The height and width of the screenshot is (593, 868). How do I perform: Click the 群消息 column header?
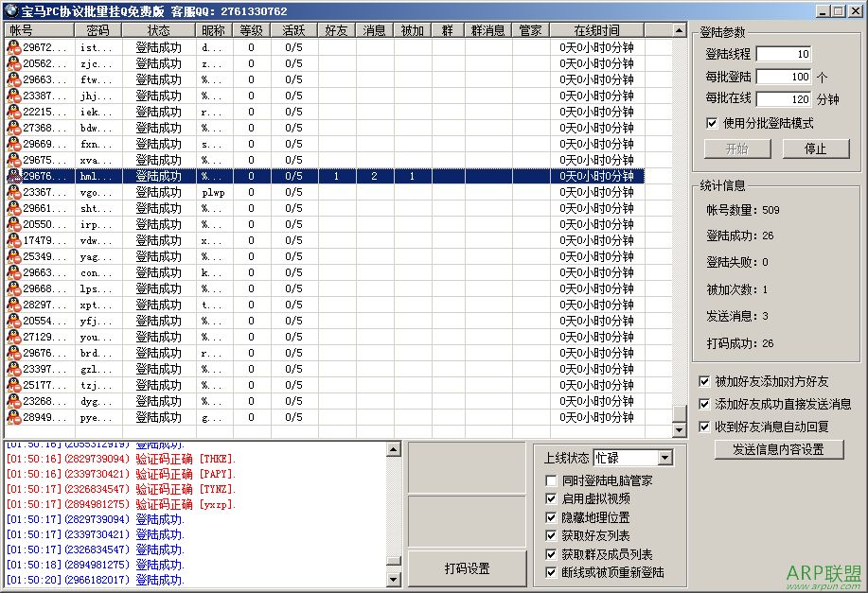click(x=488, y=30)
